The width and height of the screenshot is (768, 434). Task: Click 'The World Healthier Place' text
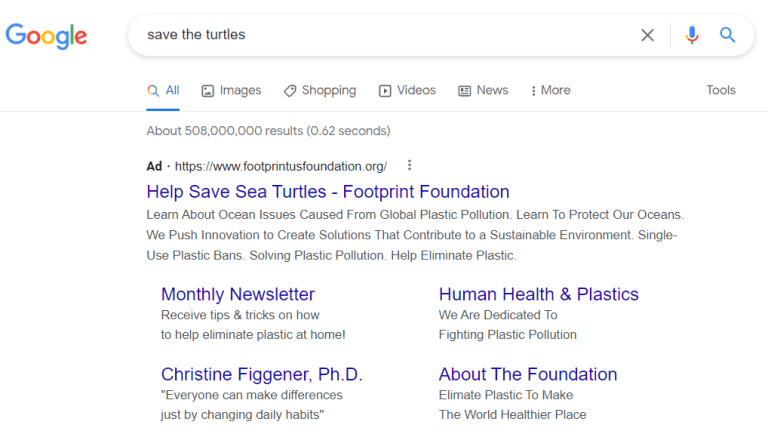512,414
